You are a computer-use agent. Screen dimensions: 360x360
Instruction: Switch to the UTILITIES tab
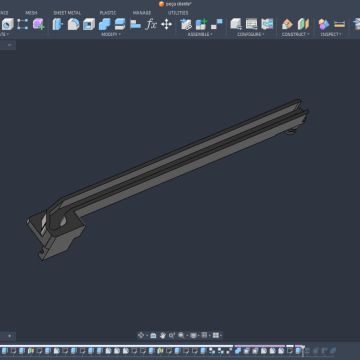click(x=178, y=13)
